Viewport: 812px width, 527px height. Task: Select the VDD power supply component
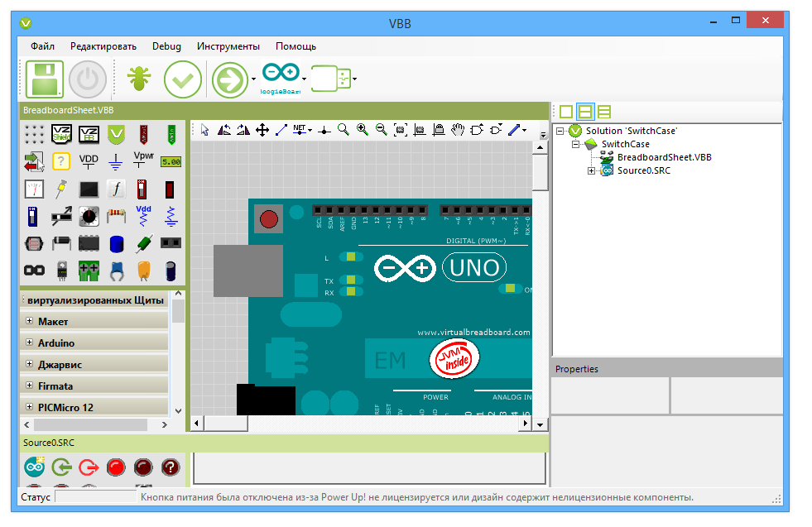89,160
